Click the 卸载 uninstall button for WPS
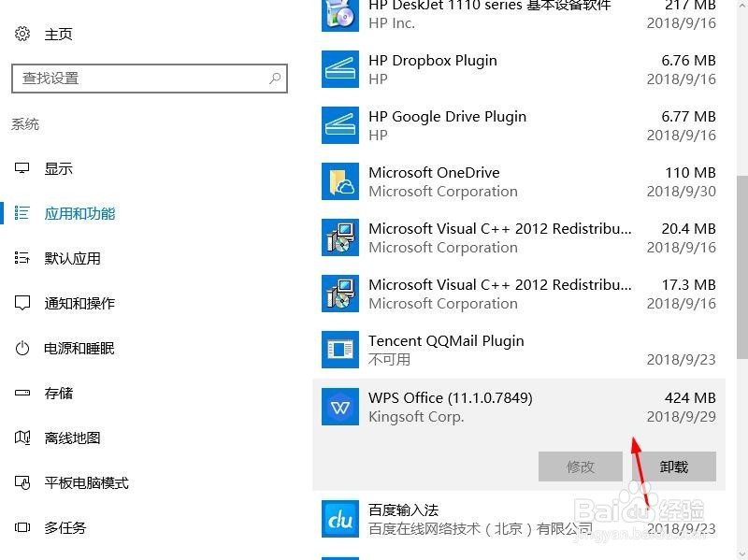Viewport: 748px width, 560px height. (673, 467)
